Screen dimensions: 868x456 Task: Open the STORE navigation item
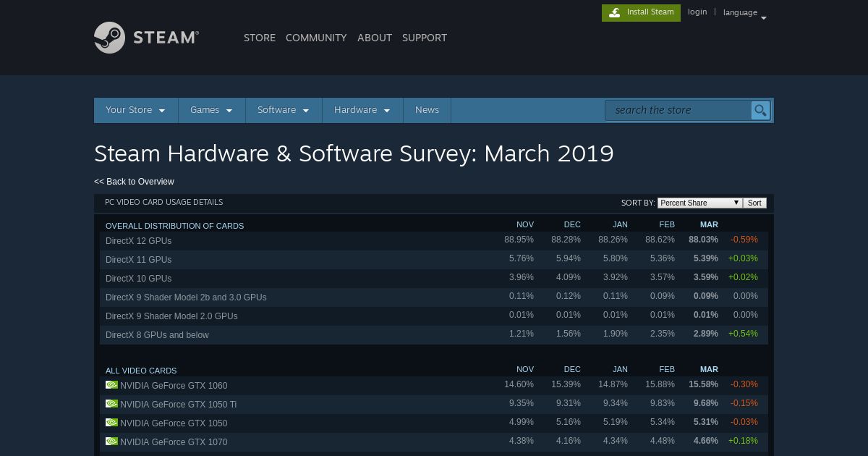pyautogui.click(x=260, y=38)
